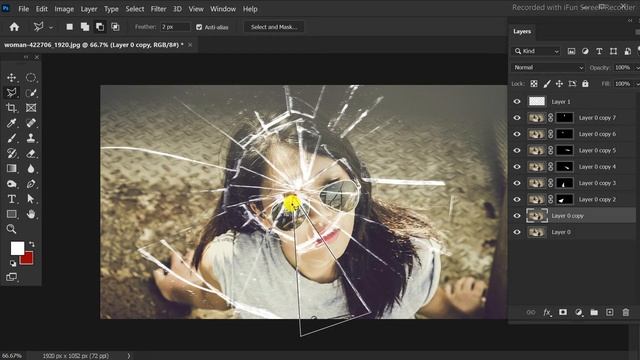Select the Zoom tool
Image resolution: width=640 pixels, height=360 pixels.
pos(11,229)
